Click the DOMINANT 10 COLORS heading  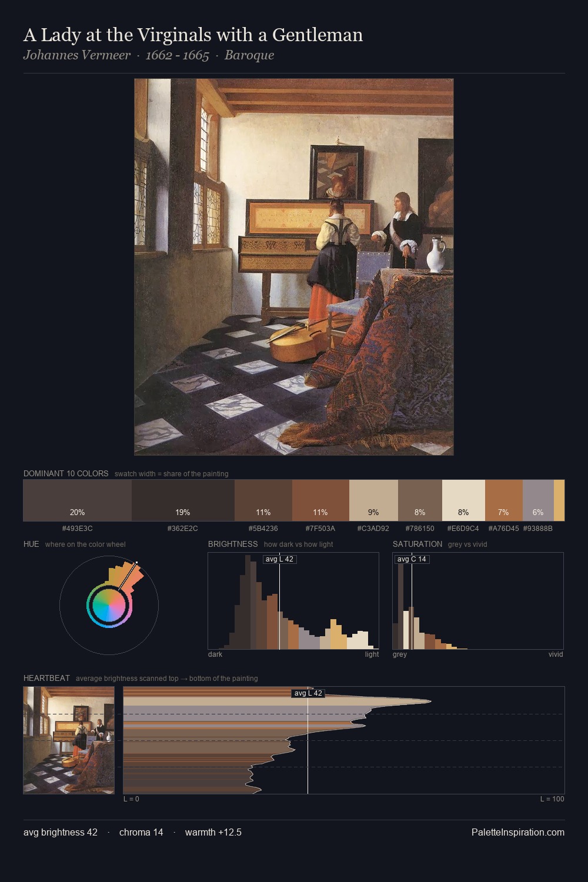(66, 473)
